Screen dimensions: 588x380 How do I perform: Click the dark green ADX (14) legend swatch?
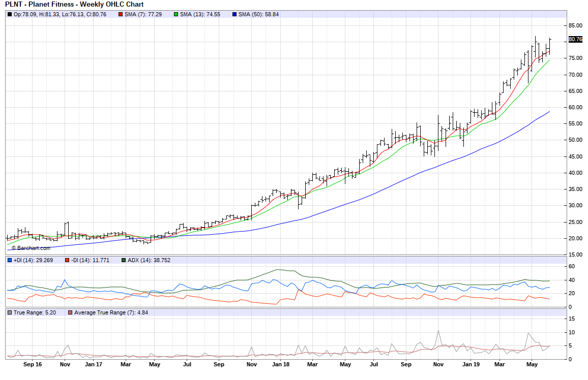pos(124,260)
